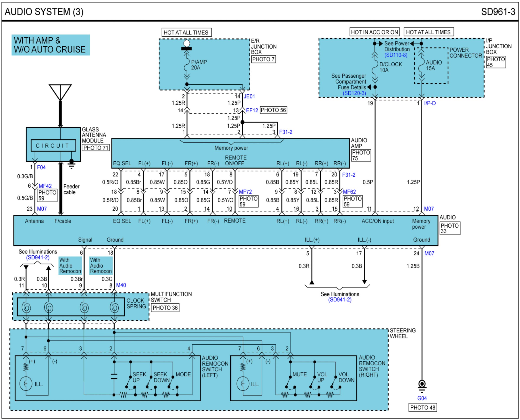The height and width of the screenshot is (420, 520).
Task: Click the P/AMP 20A fuse symbol
Action: point(186,65)
